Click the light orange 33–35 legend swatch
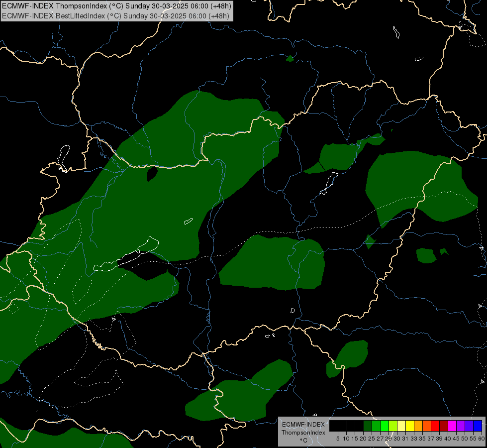 tap(418, 426)
